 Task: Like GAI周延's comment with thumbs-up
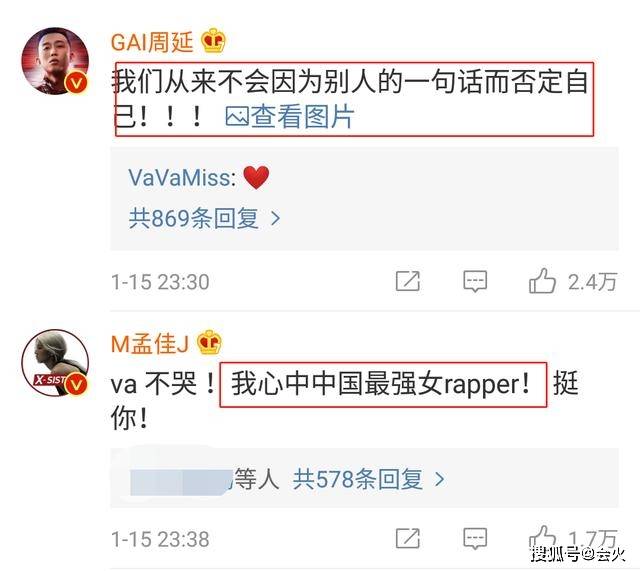click(x=542, y=281)
